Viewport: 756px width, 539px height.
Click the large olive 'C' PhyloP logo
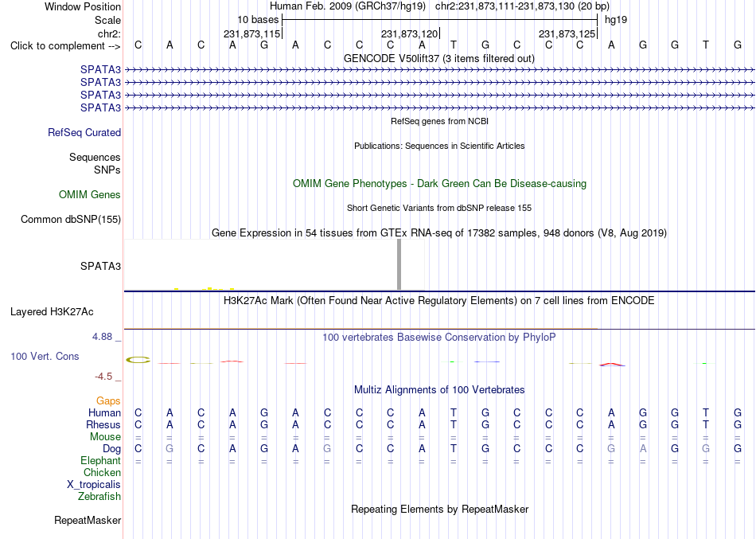138,360
